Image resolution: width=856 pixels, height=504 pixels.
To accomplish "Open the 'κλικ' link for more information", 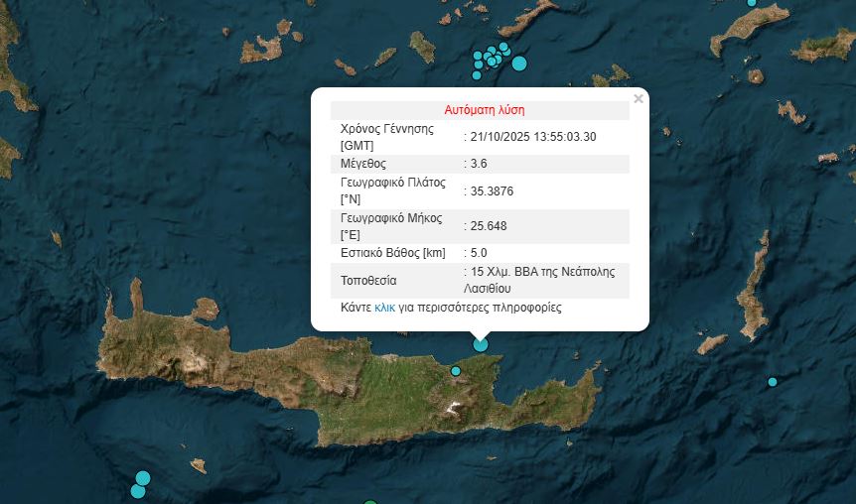I will click(x=384, y=308).
